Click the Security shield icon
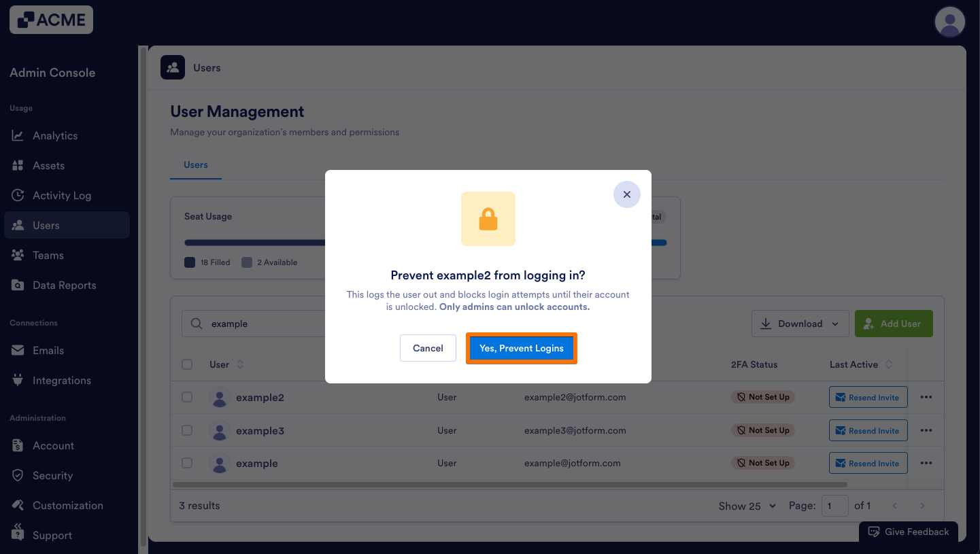 18,476
